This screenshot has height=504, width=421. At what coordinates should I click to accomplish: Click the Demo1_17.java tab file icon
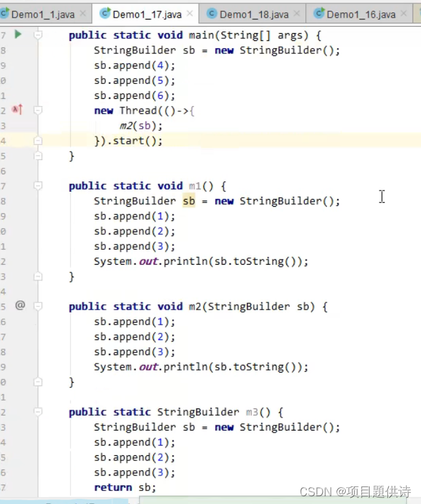pyautogui.click(x=105, y=13)
